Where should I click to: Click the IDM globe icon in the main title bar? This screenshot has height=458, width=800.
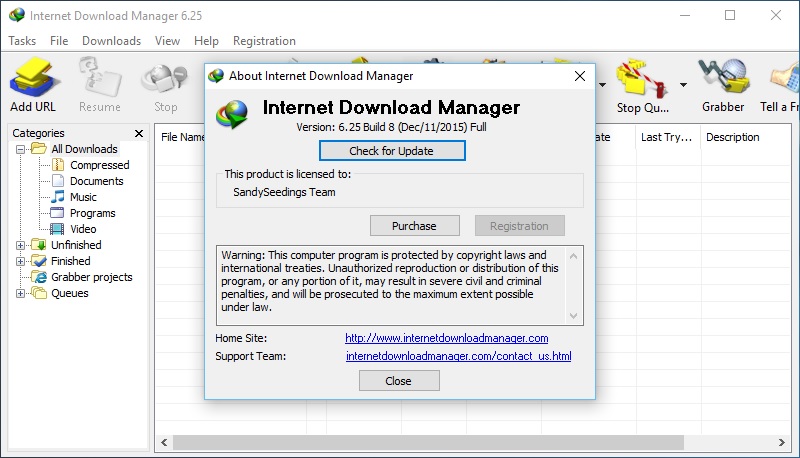pos(17,15)
